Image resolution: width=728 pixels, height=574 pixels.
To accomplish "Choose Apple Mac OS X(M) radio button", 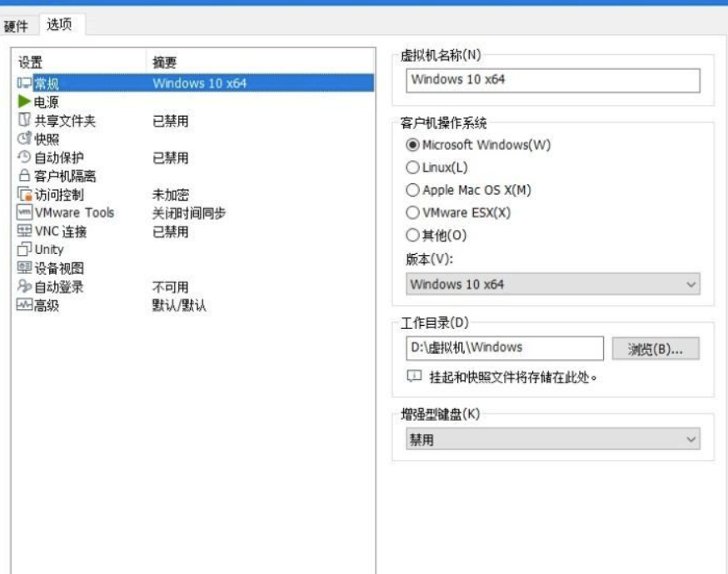I will click(x=412, y=190).
